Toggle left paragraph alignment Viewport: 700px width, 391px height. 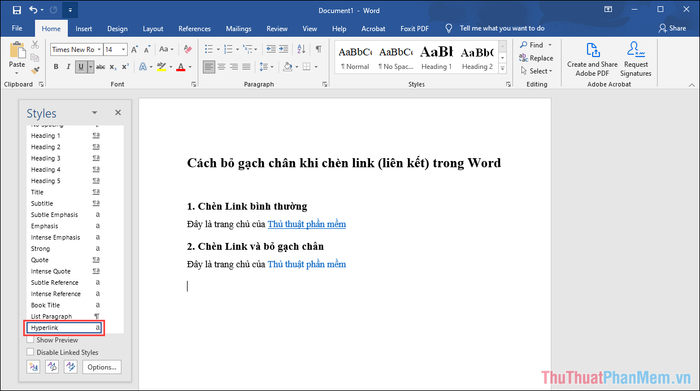pyautogui.click(x=208, y=67)
